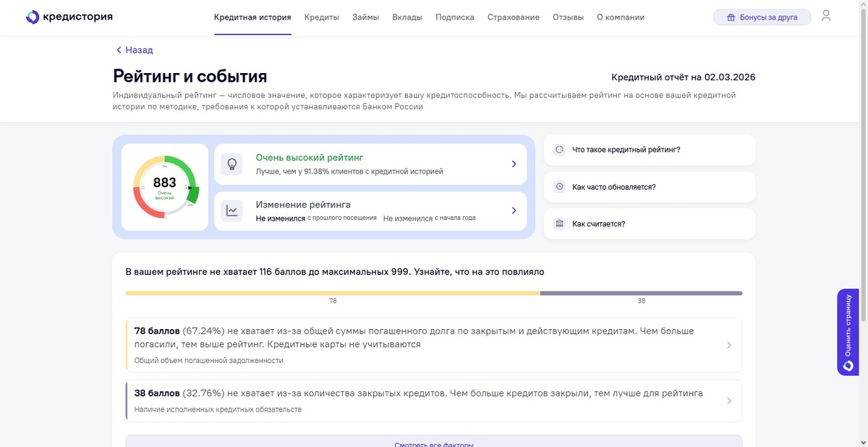Click the Рейтинг и события heading

point(190,76)
